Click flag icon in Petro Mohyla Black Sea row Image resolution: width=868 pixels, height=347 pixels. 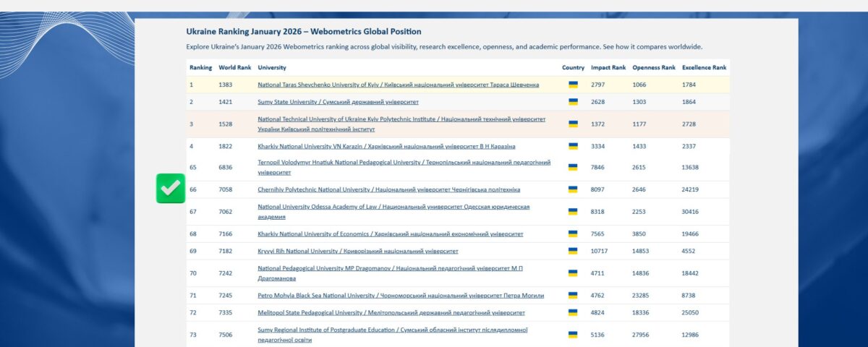pyautogui.click(x=573, y=296)
